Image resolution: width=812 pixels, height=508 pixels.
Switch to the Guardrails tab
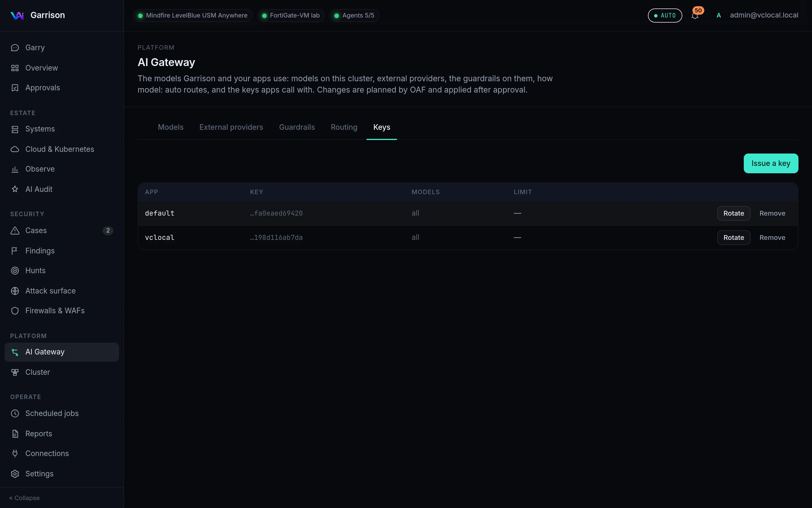[297, 127]
